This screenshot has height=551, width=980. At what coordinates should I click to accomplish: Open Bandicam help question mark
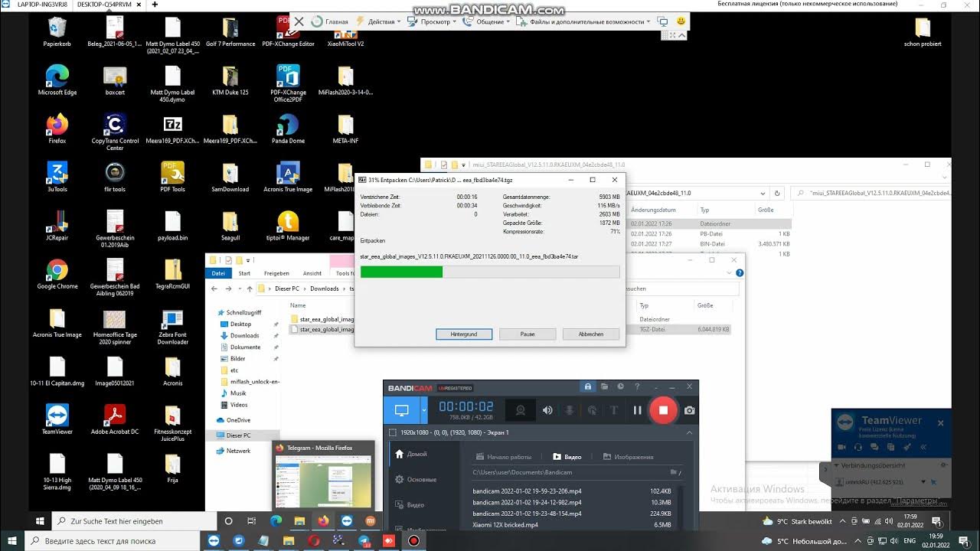(637, 387)
